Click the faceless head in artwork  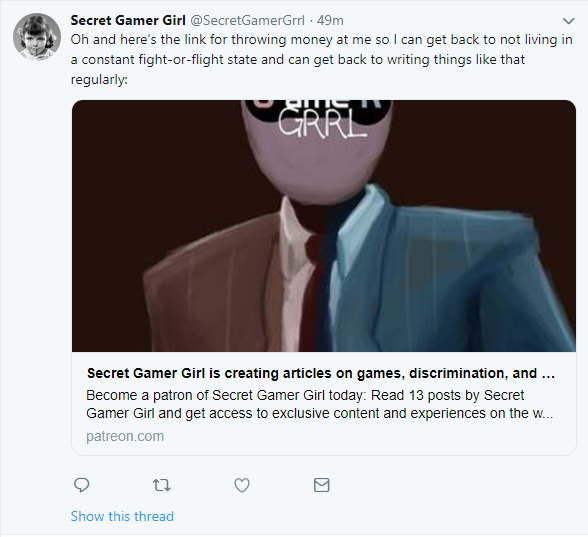click(319, 150)
